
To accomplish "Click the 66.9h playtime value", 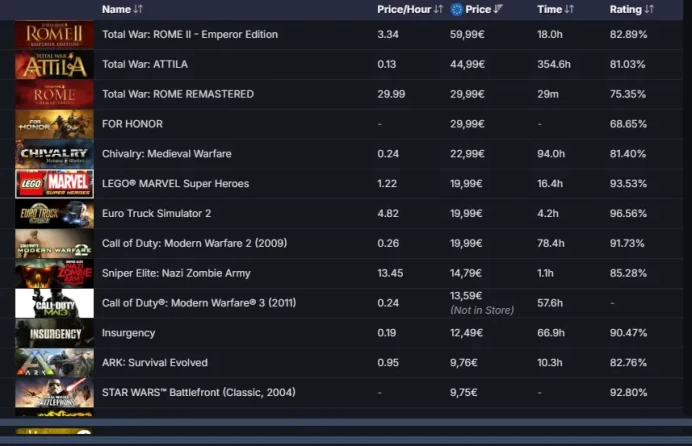I will pos(551,333).
